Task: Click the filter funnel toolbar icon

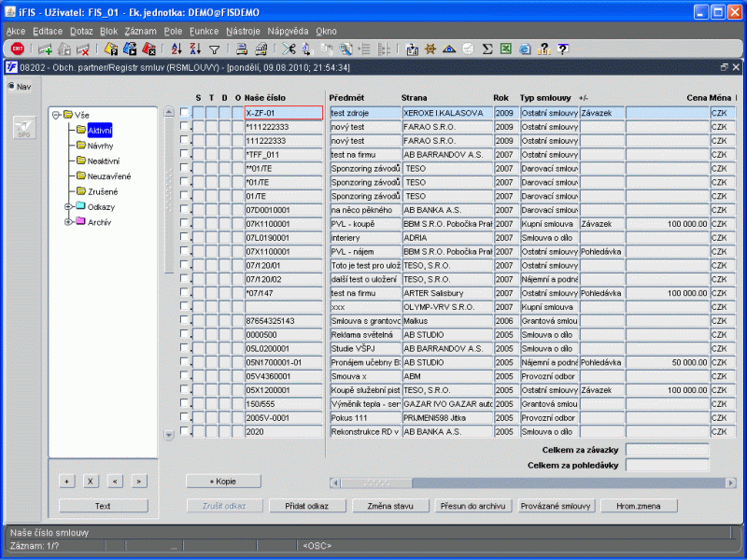Action: pyautogui.click(x=215, y=49)
